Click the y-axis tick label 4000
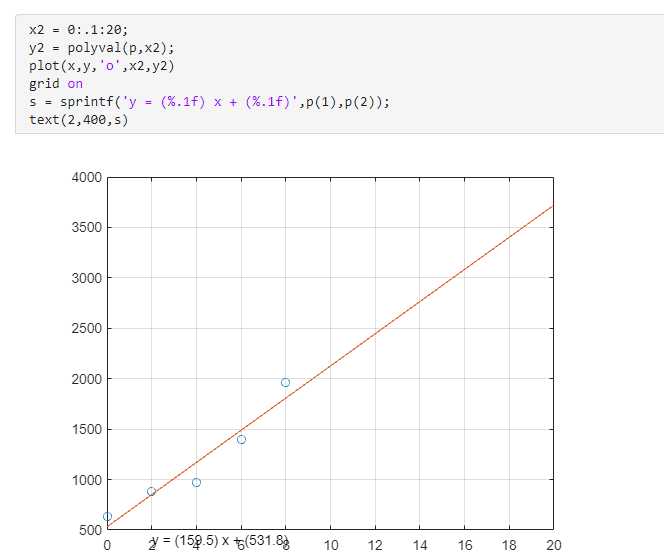This screenshot has height=553, width=664. click(x=87, y=177)
